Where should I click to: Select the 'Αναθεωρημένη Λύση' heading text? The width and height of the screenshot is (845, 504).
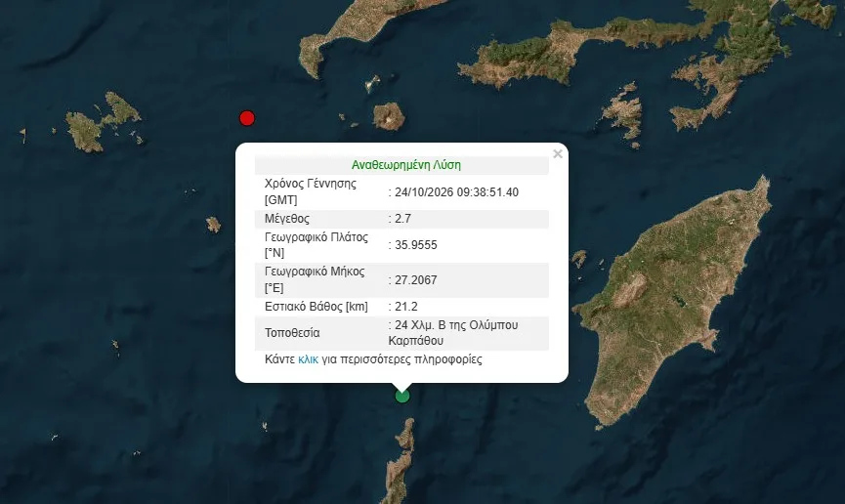coord(405,165)
